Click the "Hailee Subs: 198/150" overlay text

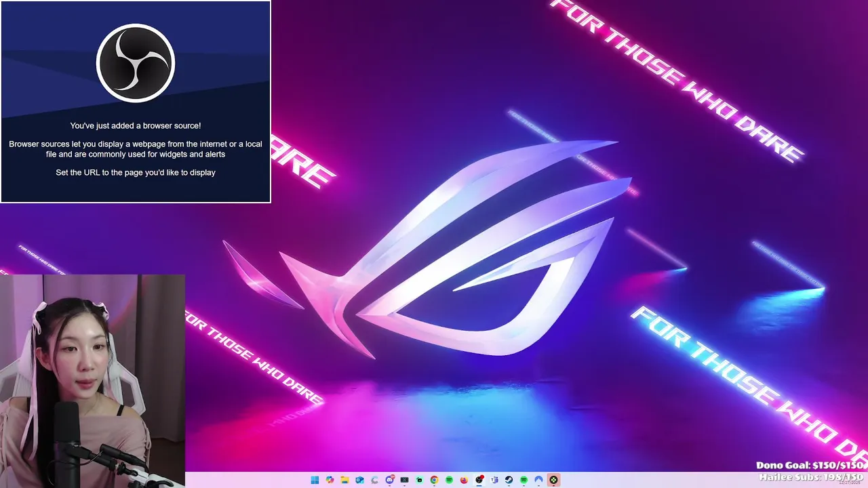811,477
